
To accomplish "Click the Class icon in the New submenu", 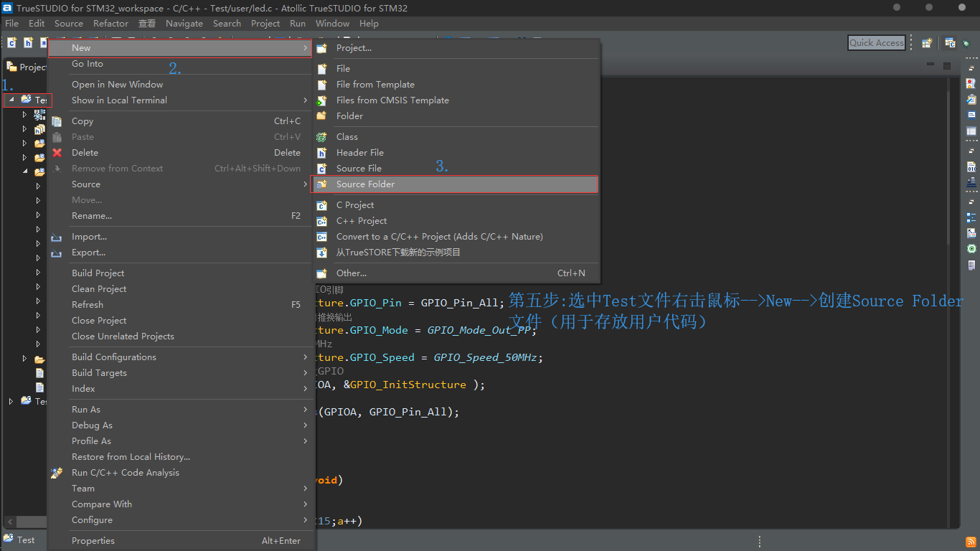I will click(321, 136).
